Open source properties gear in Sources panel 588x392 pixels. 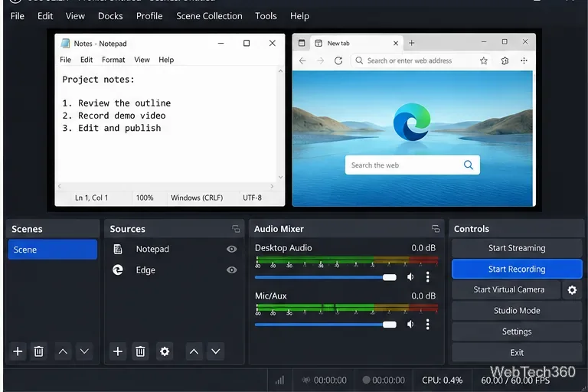(x=165, y=351)
